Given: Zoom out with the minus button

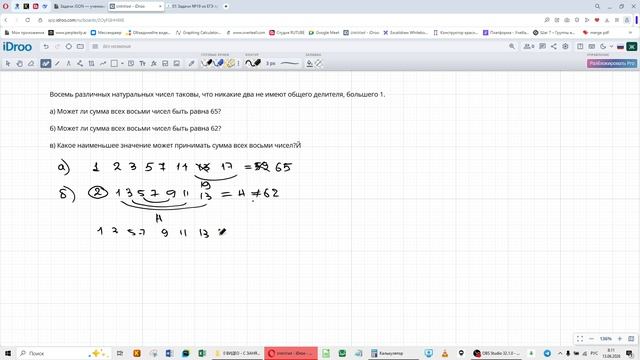Looking at the screenshot, I should click(x=591, y=339).
